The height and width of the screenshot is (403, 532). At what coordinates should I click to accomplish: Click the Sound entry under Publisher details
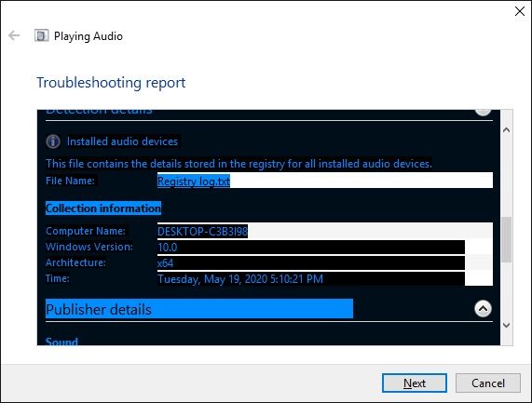tap(61, 341)
